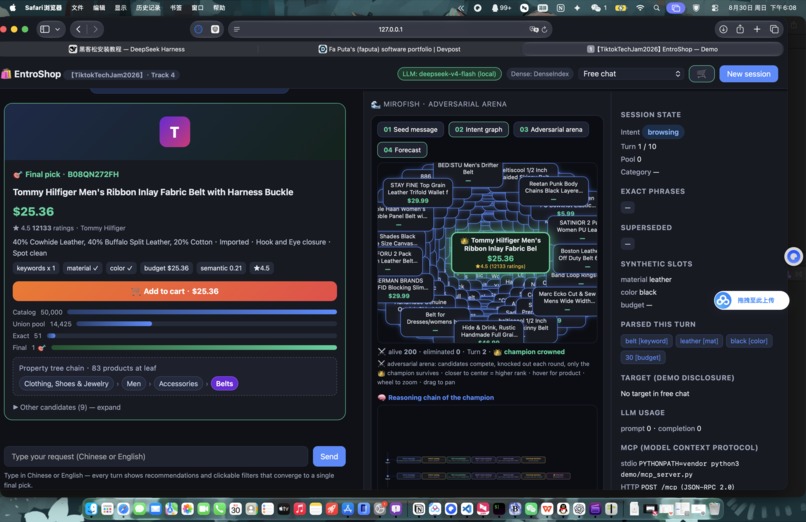This screenshot has width=806, height=522.
Task: Click the leather [mat] parsed chip
Action: point(699,341)
